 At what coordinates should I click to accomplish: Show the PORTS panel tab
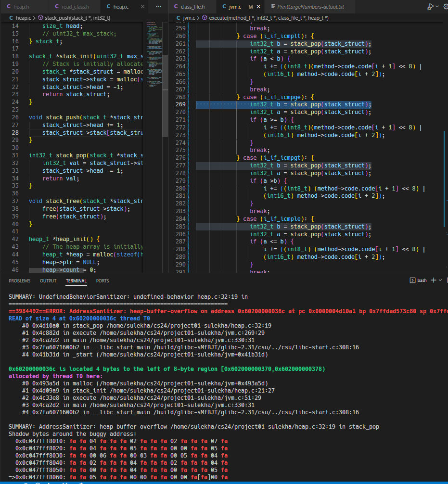tap(102, 281)
